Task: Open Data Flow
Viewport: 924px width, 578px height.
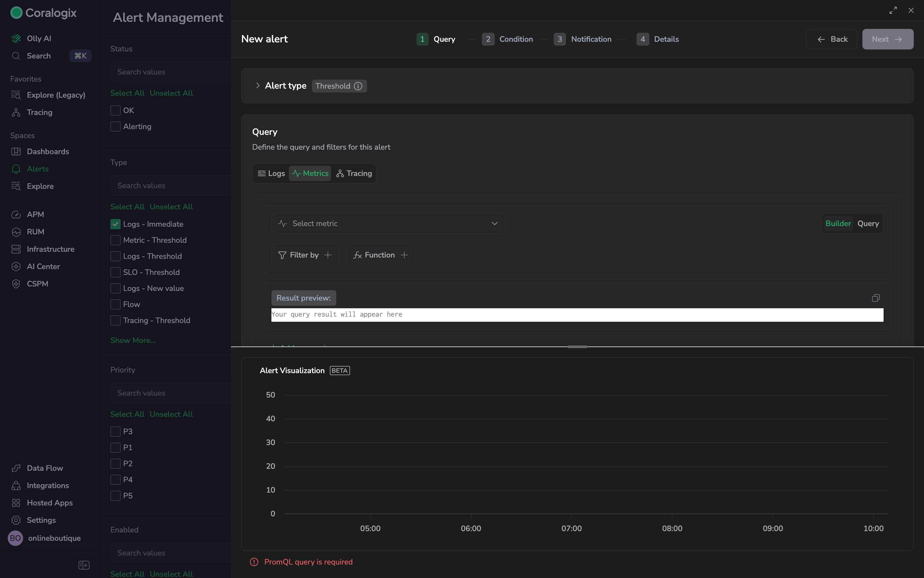Action: (45, 468)
